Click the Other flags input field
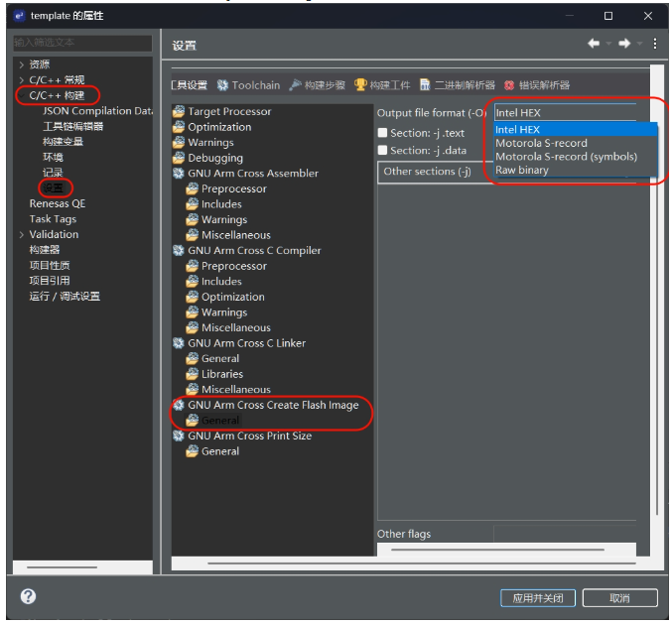Image resolution: width=672 pixels, height=624 pixels. (565, 534)
